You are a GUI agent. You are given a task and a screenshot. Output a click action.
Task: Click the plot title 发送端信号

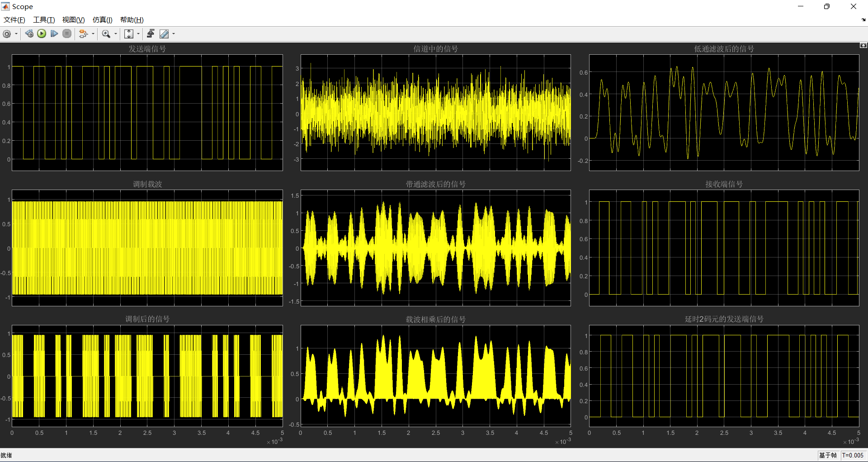pos(147,49)
